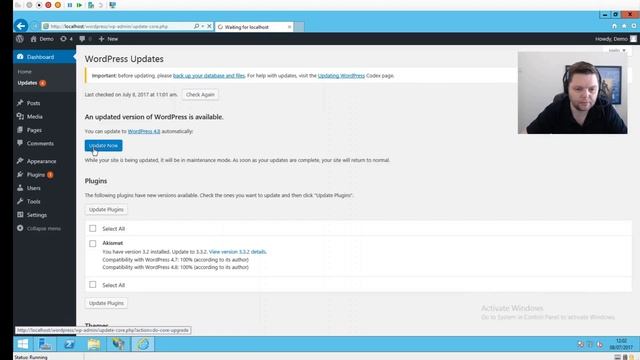
Task: Open PowerShell from the taskbar
Action: click(x=69, y=344)
